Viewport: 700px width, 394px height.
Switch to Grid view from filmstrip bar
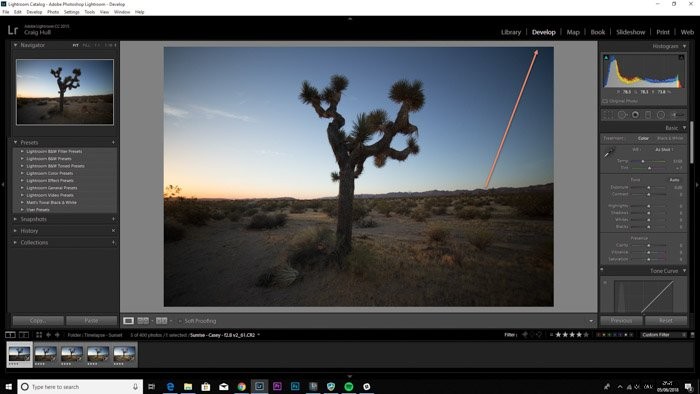[39, 335]
